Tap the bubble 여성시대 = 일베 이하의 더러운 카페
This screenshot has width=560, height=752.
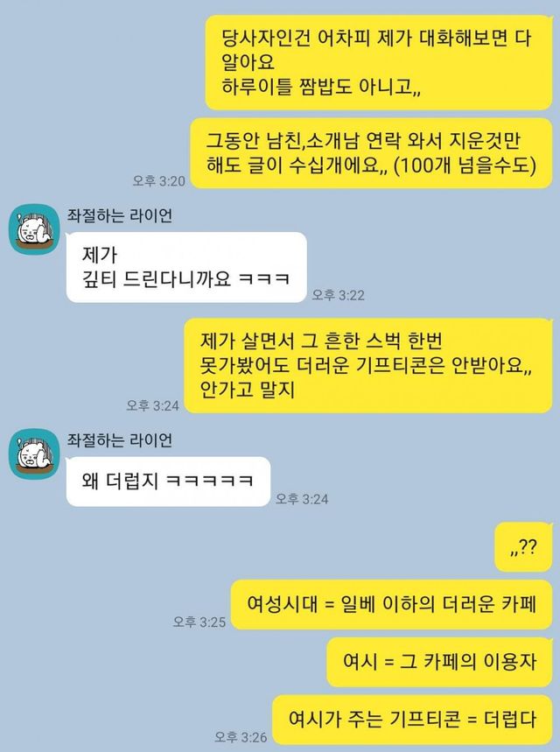click(x=392, y=604)
